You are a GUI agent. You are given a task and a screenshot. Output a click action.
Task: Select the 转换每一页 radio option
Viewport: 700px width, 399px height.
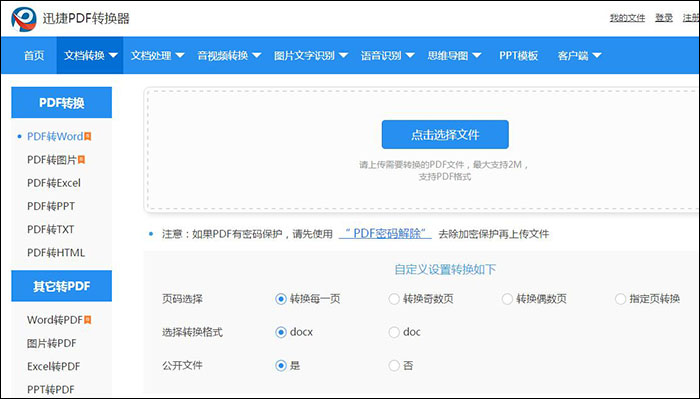click(x=280, y=299)
